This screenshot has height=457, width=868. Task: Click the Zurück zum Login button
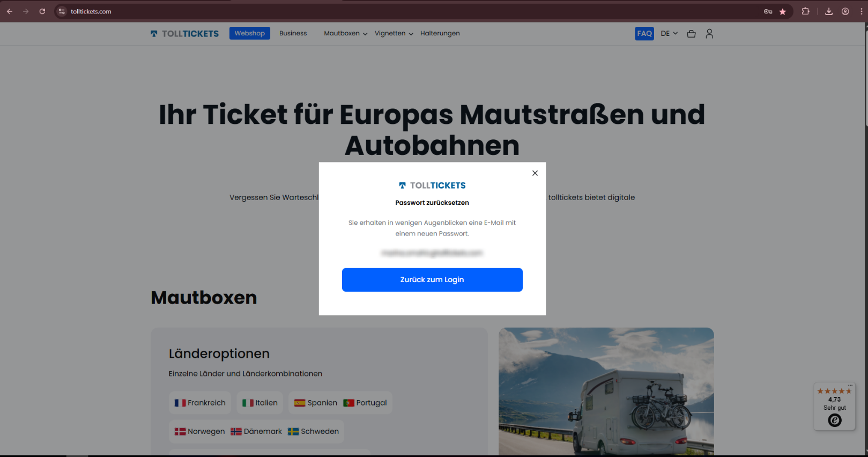coord(432,280)
